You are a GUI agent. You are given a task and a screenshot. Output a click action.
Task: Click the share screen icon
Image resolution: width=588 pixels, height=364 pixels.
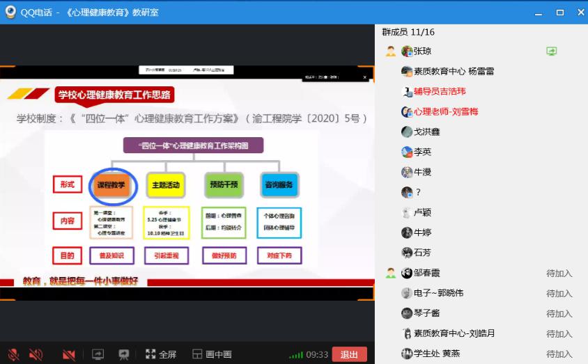tap(98, 354)
